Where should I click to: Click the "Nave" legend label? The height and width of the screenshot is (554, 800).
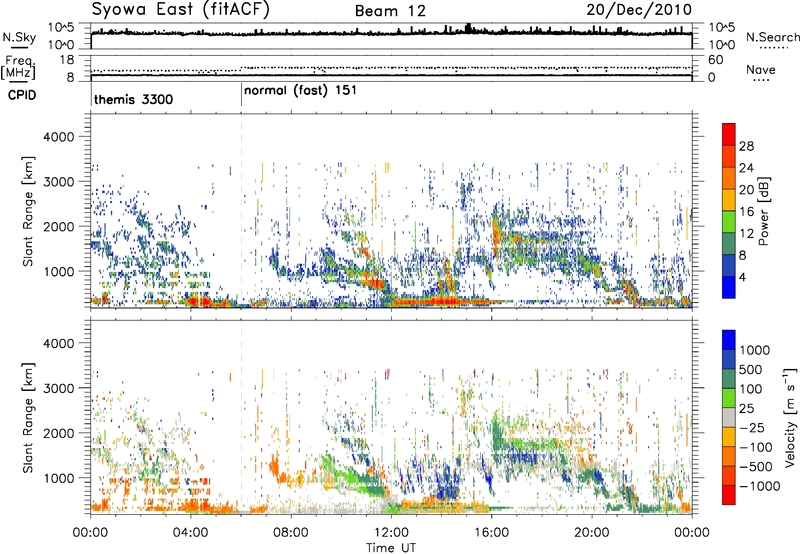[x=760, y=70]
